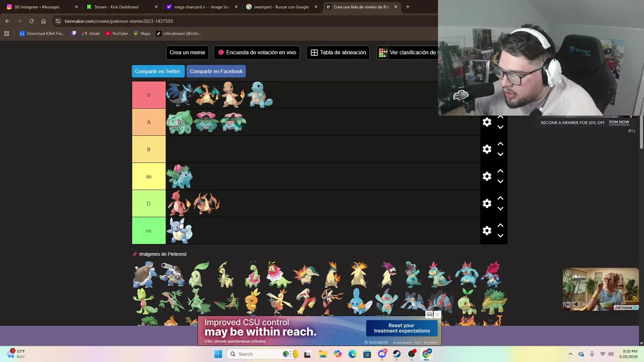
Task: Pick Totodile from the image pool
Action: [x=414, y=274]
